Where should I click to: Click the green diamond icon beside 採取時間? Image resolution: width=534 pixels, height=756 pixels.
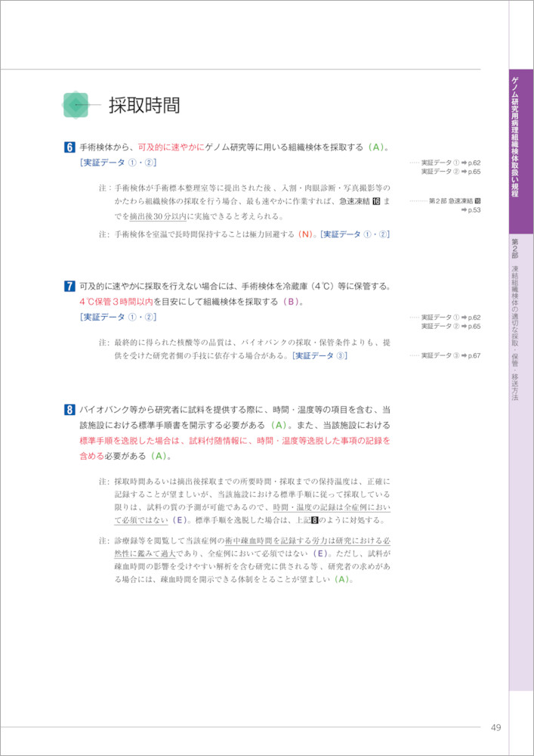76,105
